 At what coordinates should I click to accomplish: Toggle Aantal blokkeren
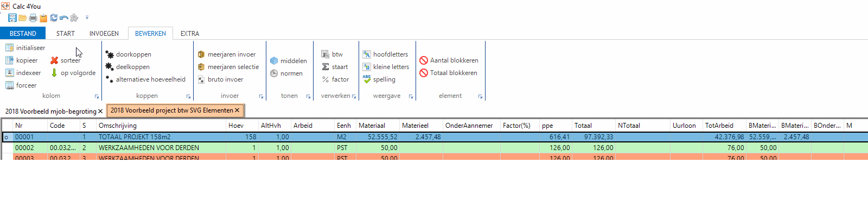pyautogui.click(x=449, y=60)
